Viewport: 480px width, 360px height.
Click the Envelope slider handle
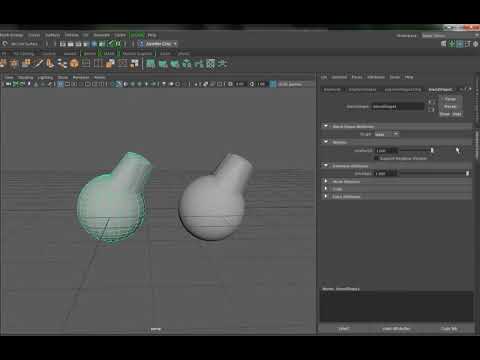(467, 173)
